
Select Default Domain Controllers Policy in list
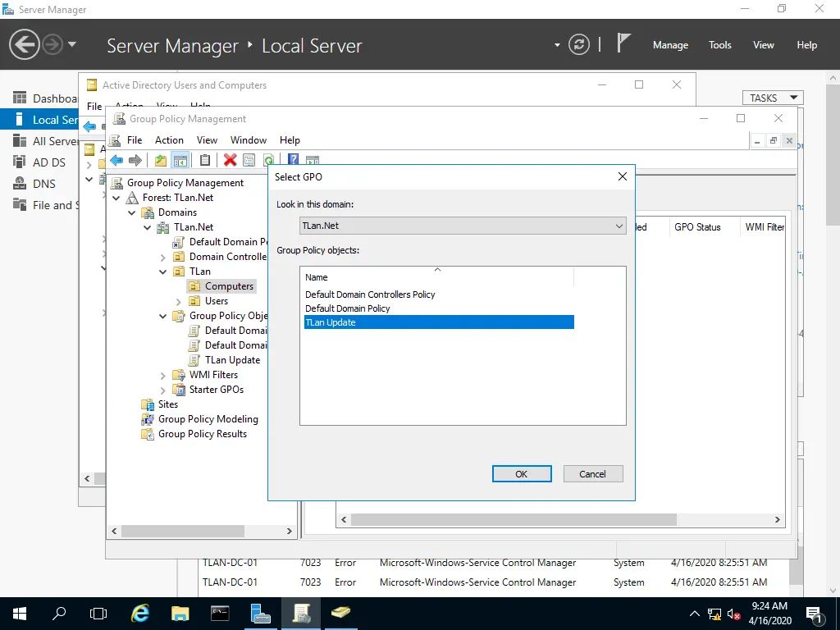(370, 294)
